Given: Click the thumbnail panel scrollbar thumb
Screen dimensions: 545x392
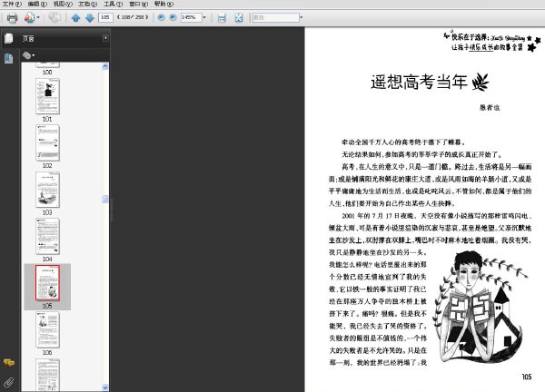Looking at the screenshot, I should click(x=105, y=199).
